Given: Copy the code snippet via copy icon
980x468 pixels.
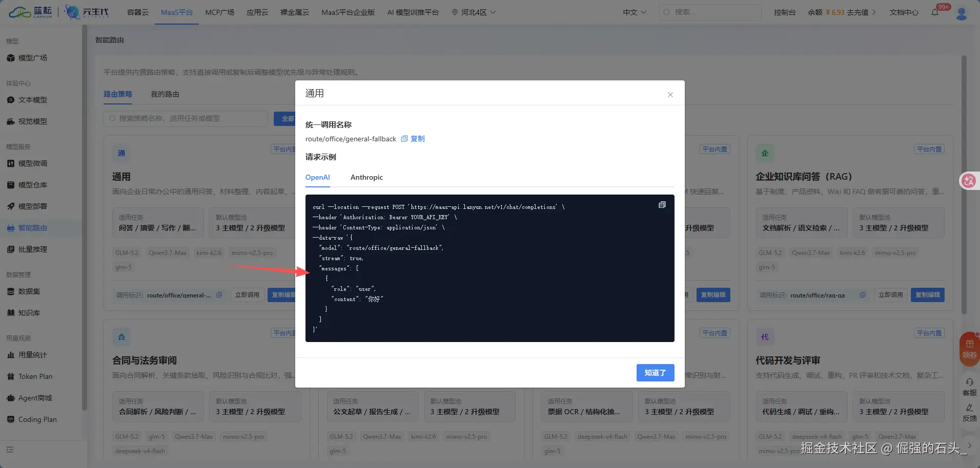Looking at the screenshot, I should click(x=662, y=205).
